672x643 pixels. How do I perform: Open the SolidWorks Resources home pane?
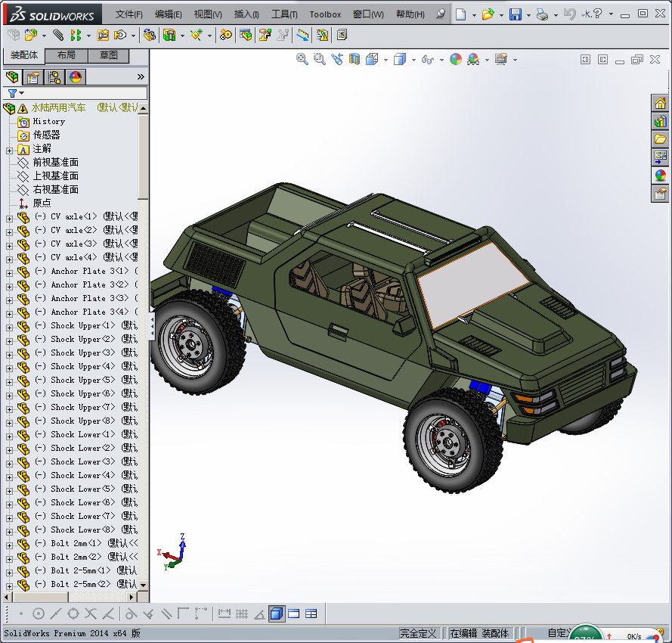pos(660,103)
